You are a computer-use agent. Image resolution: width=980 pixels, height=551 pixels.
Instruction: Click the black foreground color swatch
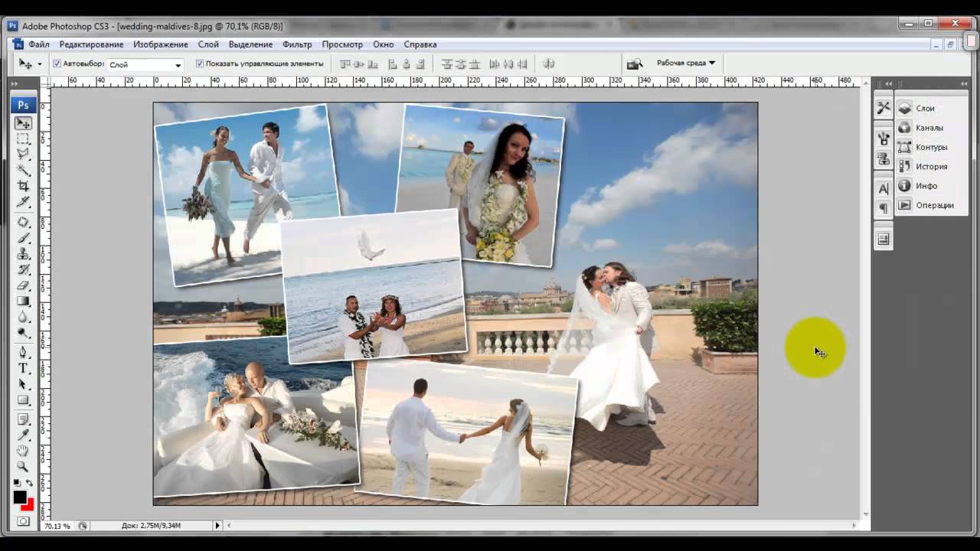[19, 497]
